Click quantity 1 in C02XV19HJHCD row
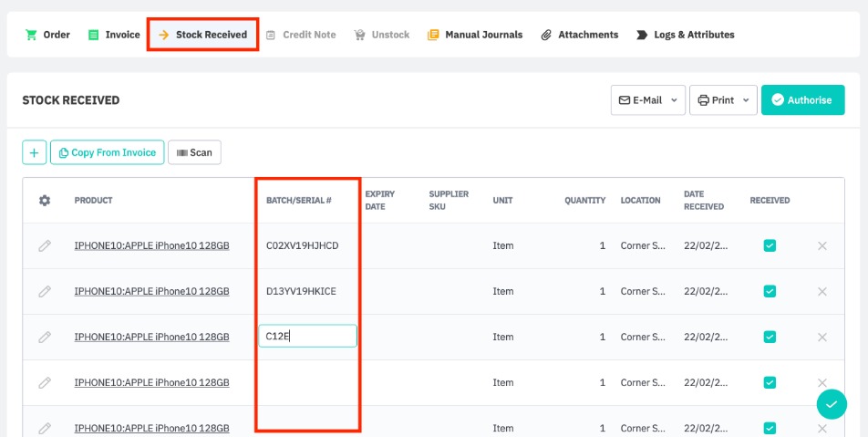Viewport: 868px width, 437px height. (603, 246)
